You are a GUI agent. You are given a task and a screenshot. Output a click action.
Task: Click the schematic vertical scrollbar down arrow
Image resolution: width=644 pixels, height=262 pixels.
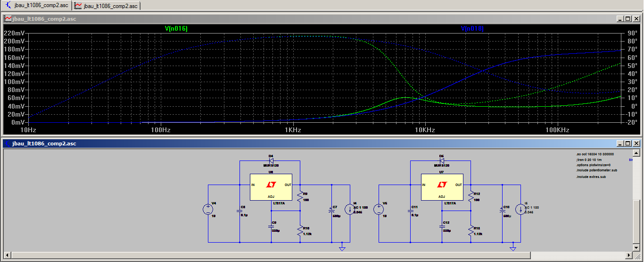(636, 247)
